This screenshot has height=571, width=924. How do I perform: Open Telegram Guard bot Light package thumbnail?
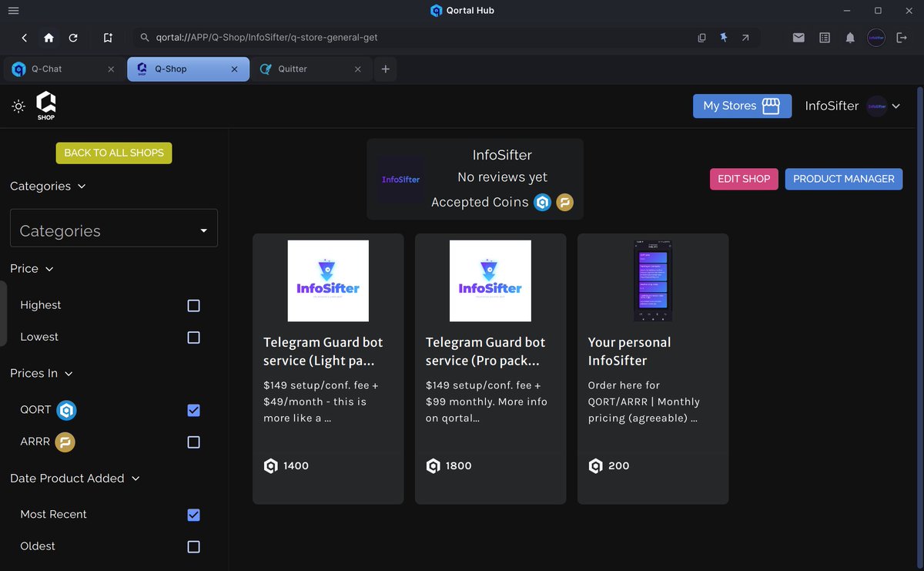tap(328, 280)
